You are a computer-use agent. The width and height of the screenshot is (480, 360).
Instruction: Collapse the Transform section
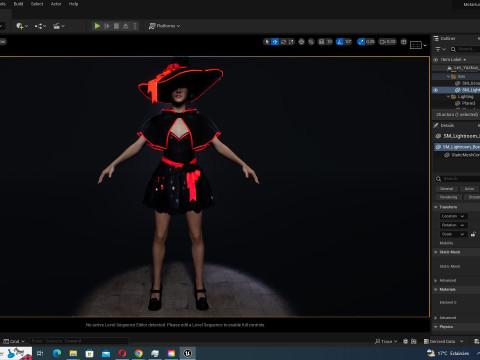click(435, 207)
